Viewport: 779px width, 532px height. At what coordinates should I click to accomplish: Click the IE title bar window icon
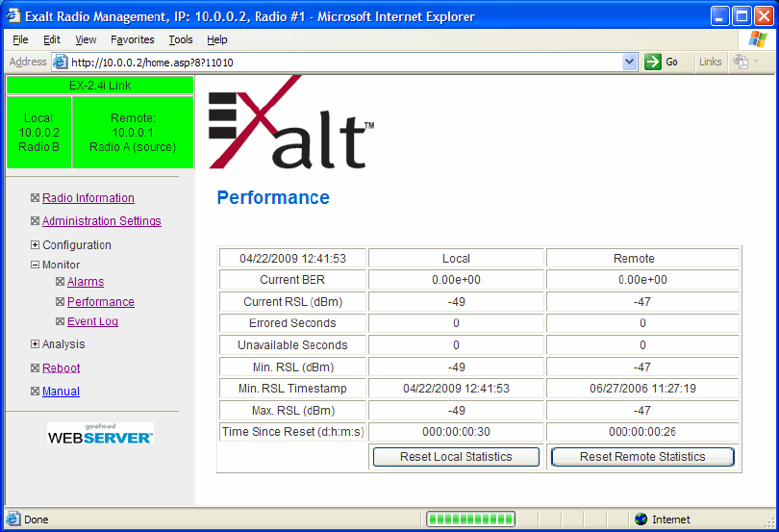click(x=13, y=16)
